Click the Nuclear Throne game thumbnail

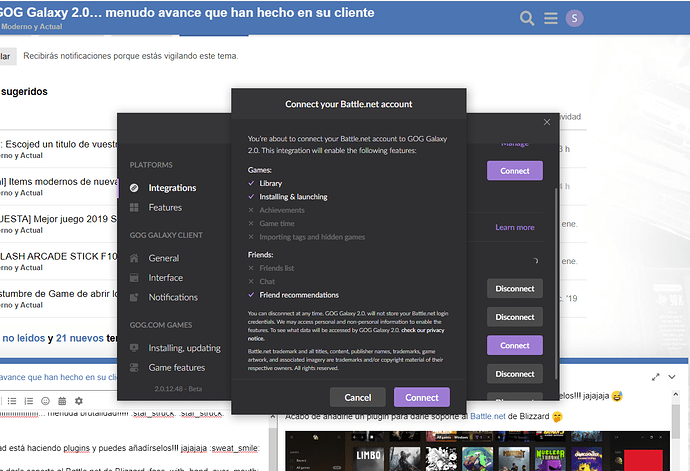coord(550,458)
